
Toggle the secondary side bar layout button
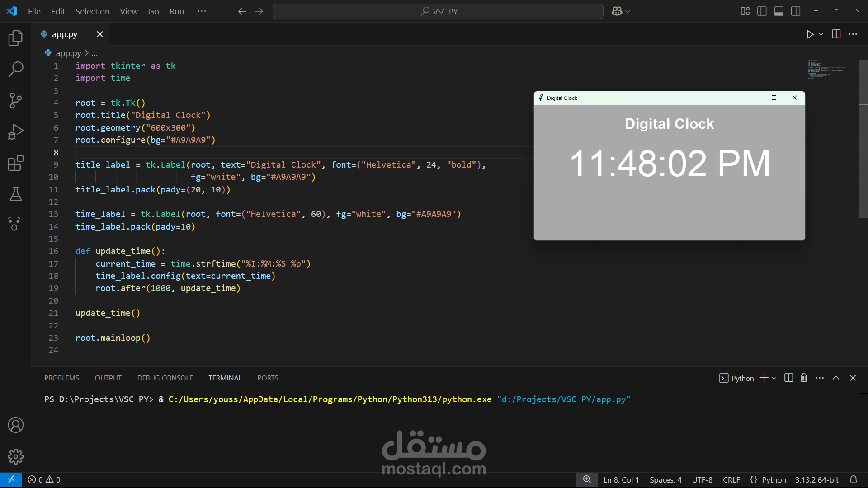tap(796, 11)
